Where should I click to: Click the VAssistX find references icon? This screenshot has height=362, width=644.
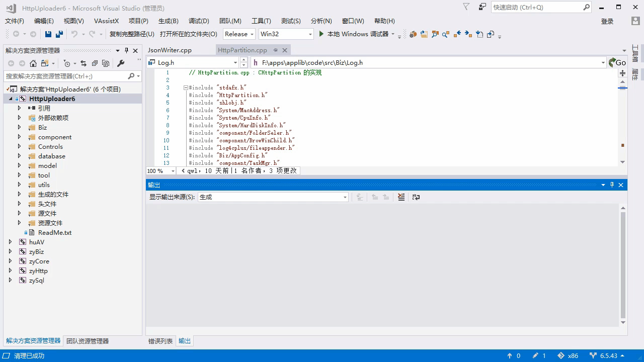(446, 34)
